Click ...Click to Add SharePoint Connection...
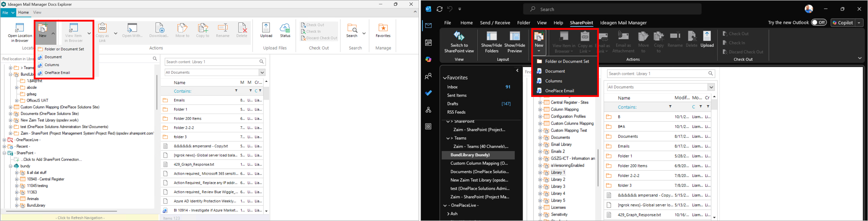This screenshot has height=221, width=868. tap(51, 160)
